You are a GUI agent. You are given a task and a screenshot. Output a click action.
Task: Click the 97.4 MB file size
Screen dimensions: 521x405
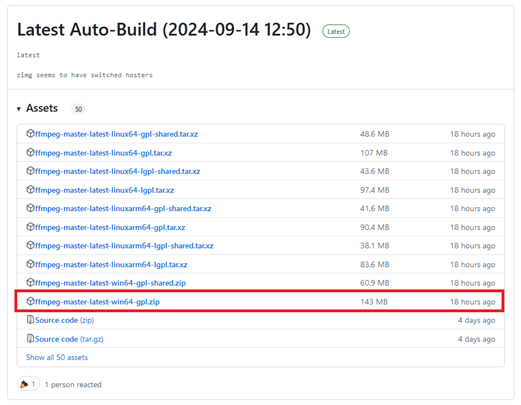pos(375,190)
